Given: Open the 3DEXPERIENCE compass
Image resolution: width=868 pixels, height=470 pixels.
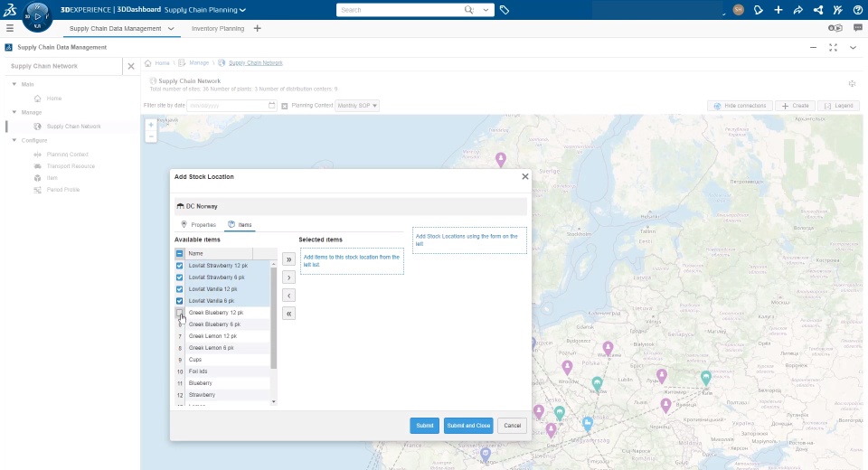Looking at the screenshot, I should coord(38,16).
